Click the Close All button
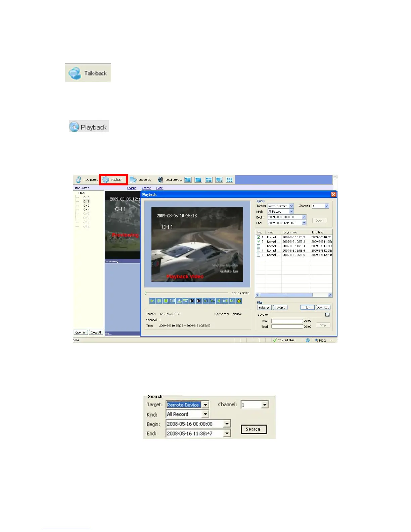This screenshot has width=411, height=532. coord(96,332)
